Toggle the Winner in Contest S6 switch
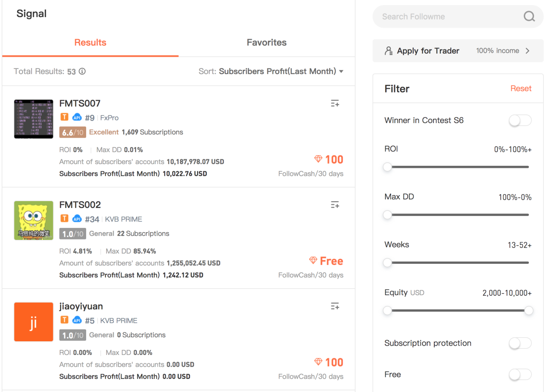Image resolution: width=546 pixels, height=392 pixels. tap(520, 121)
